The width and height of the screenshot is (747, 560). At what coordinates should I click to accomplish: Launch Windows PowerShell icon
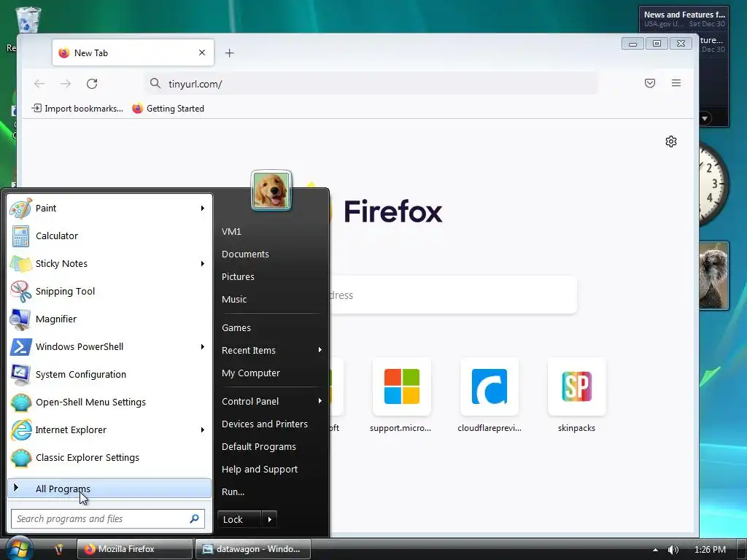20,346
